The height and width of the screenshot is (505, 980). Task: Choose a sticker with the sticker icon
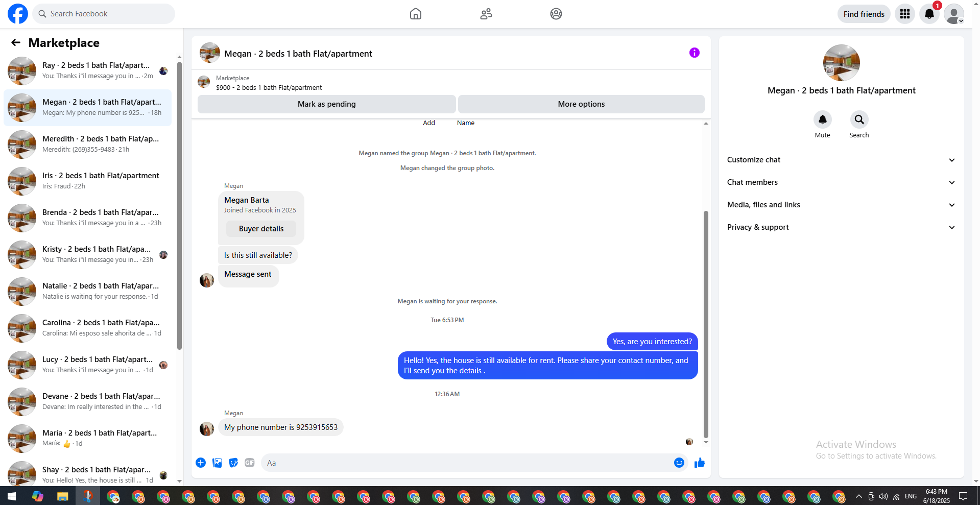tap(233, 463)
